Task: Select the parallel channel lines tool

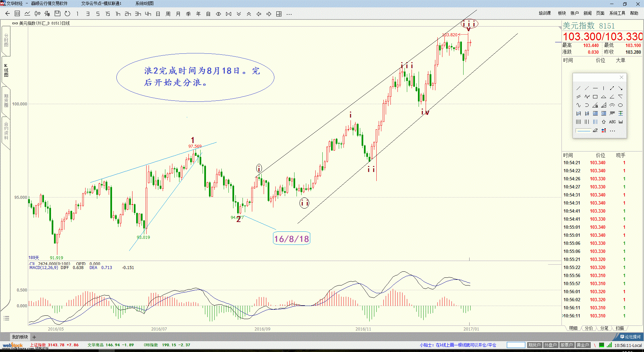Action: (x=578, y=97)
